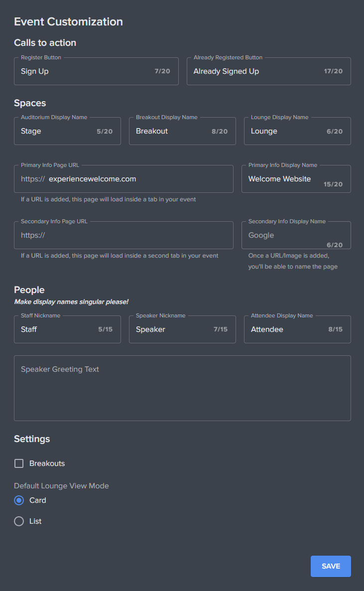Click the SAVE button

[330, 566]
